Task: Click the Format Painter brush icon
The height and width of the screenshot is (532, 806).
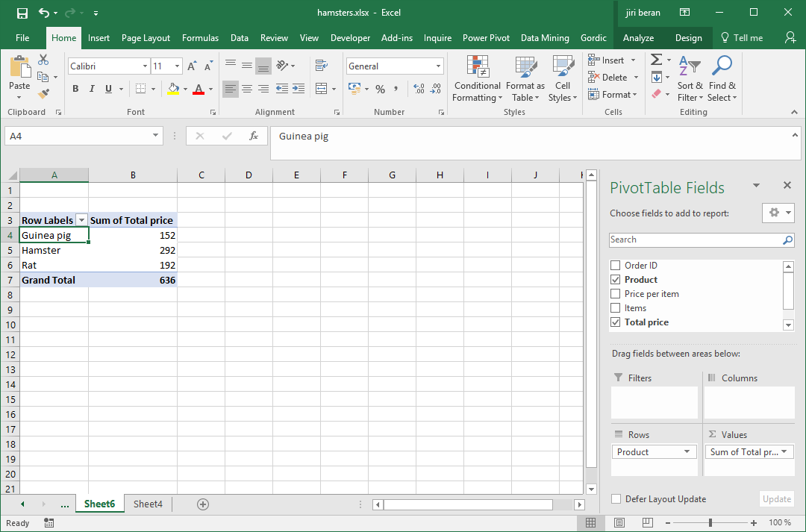Action: [x=43, y=93]
